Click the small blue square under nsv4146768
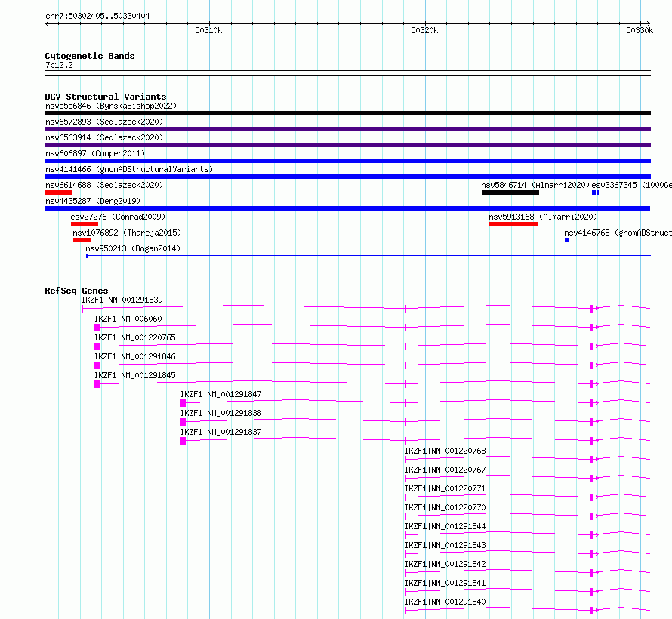The height and width of the screenshot is (619, 672). [x=566, y=240]
